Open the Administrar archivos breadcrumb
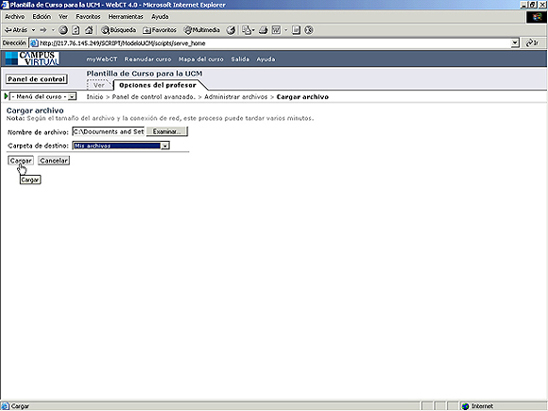 point(236,97)
